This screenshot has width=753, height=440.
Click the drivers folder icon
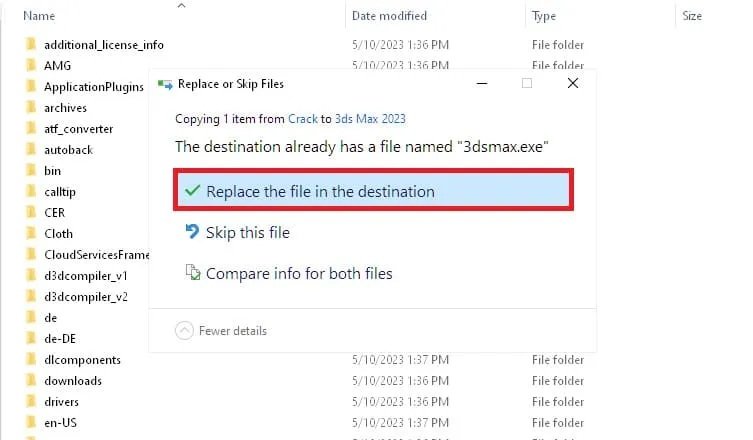[x=31, y=401]
